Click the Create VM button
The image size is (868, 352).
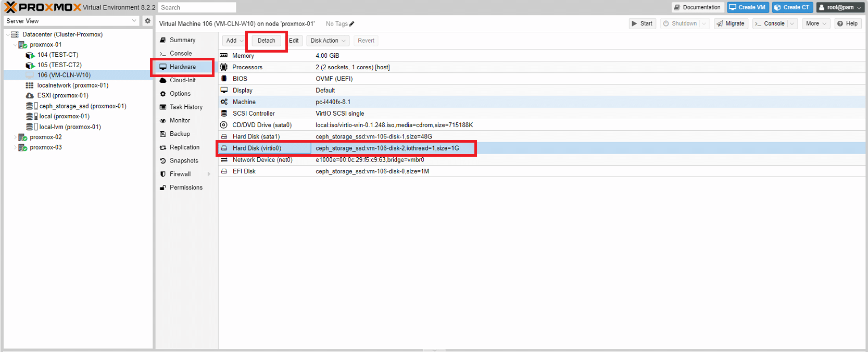click(x=747, y=7)
